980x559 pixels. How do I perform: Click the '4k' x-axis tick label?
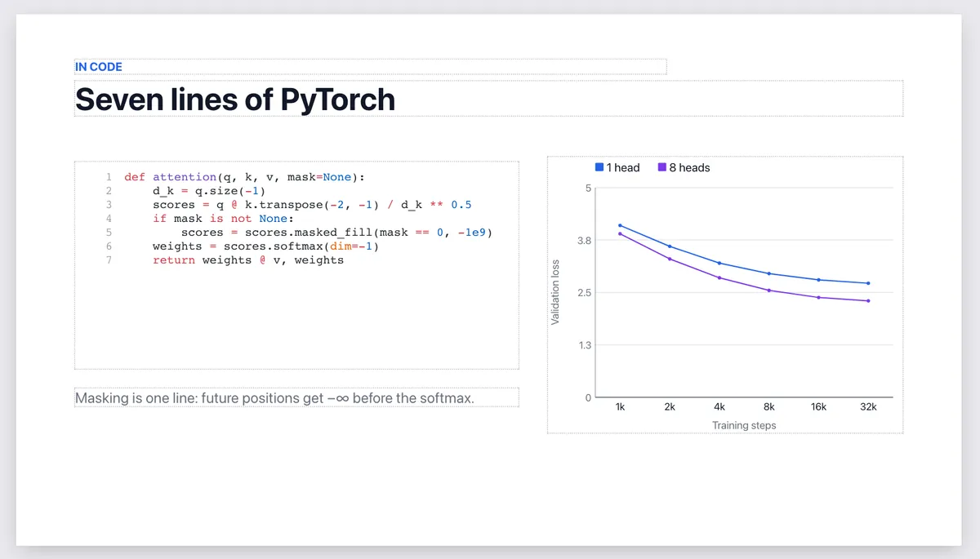pyautogui.click(x=719, y=406)
